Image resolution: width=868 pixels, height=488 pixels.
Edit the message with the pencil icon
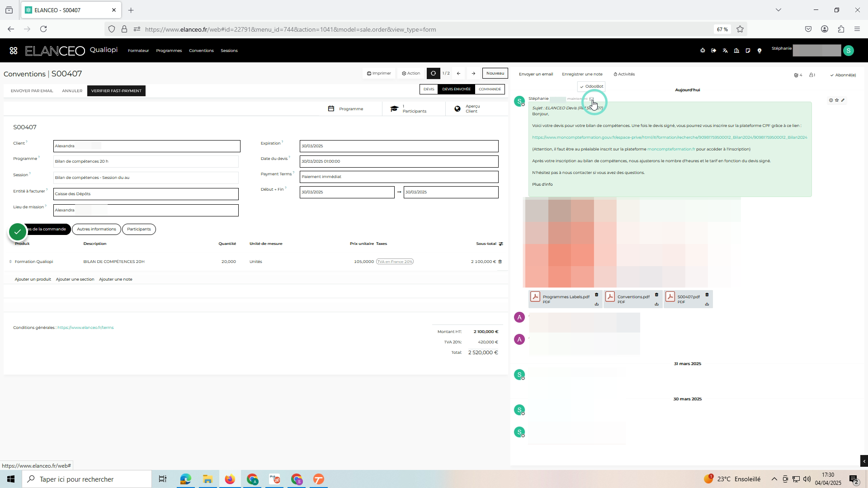[843, 100]
